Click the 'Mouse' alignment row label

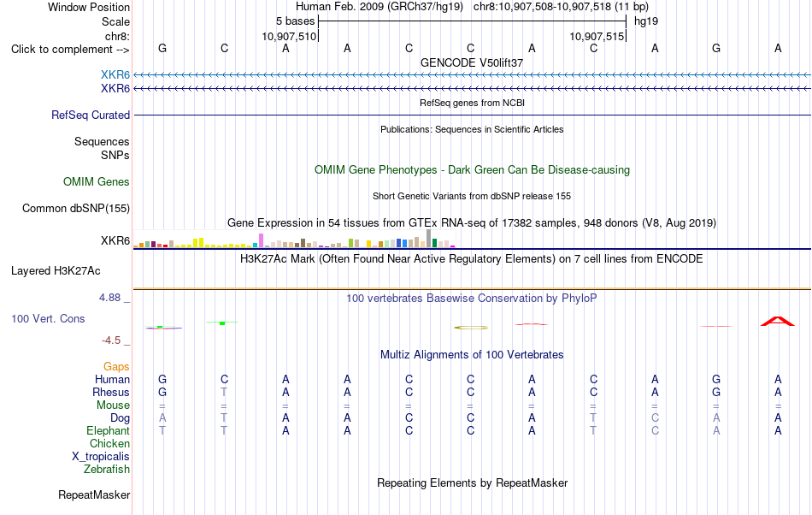[113, 405]
